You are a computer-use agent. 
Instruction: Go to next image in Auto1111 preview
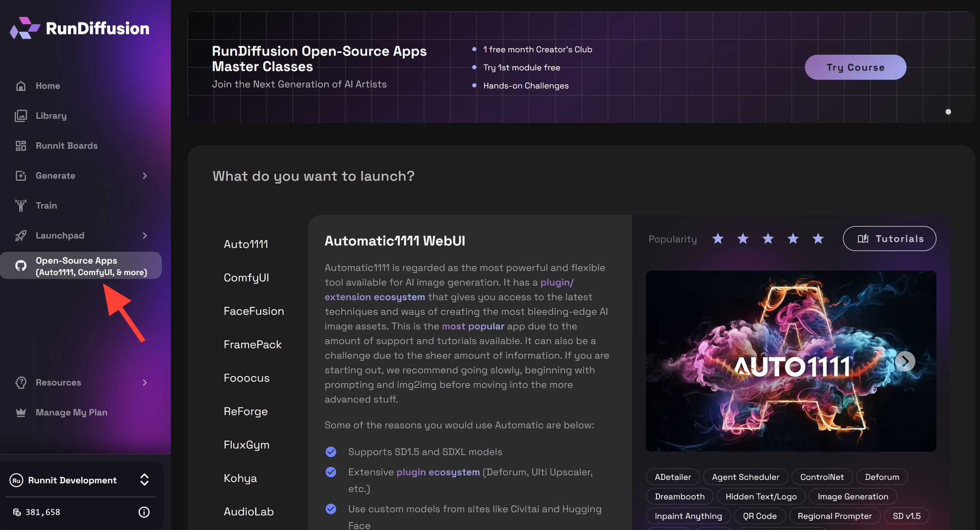905,361
